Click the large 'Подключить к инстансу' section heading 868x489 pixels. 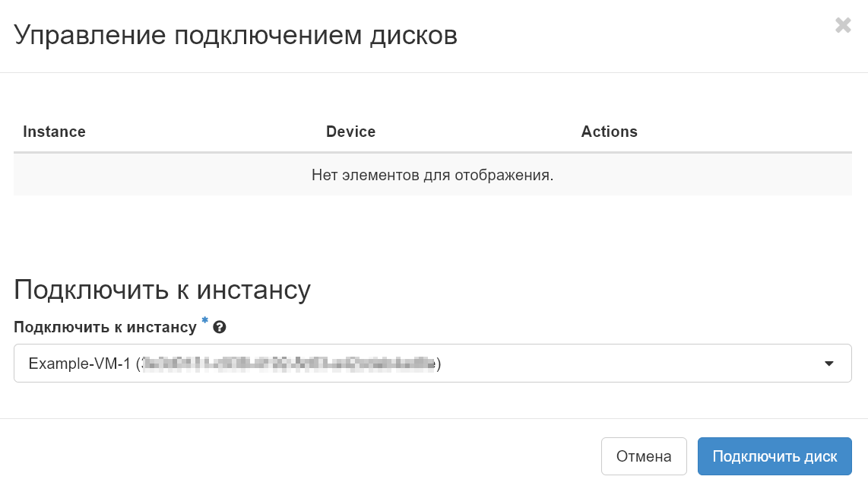pos(162,290)
